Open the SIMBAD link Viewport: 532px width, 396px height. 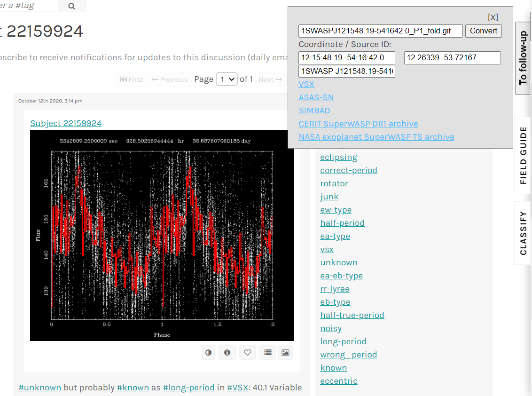tap(314, 111)
